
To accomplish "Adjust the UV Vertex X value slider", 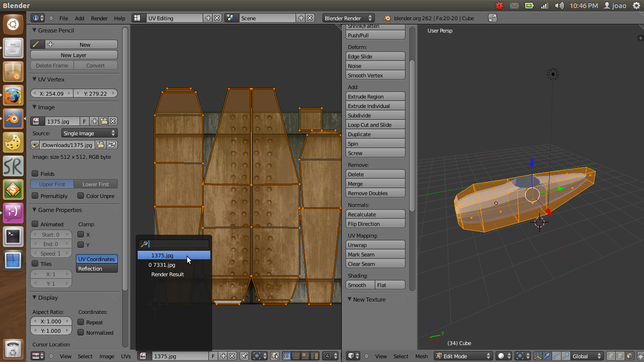I will (52, 93).
